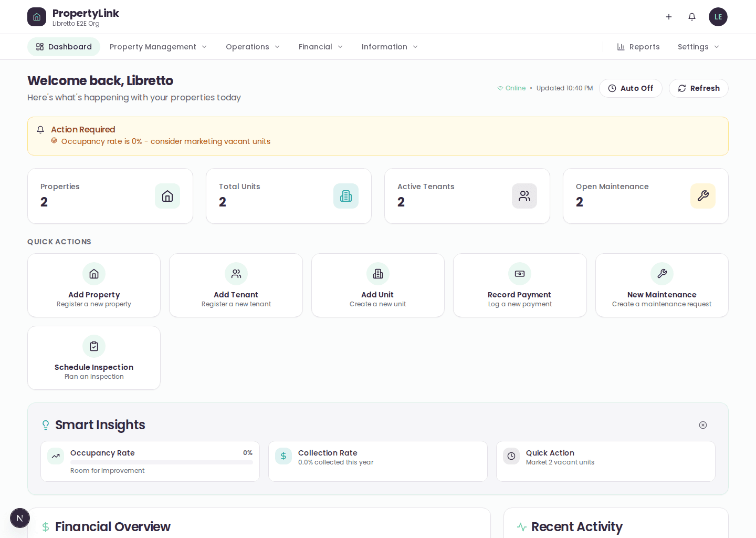
Task: Click the 'QUICK ACTIONS' section label
Action: point(59,242)
